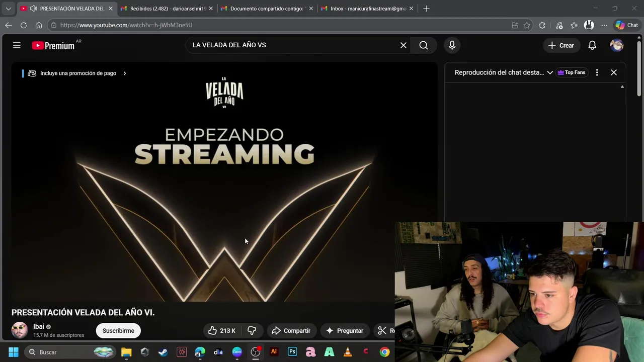Close the Recibidos Gmail tab

211,9
